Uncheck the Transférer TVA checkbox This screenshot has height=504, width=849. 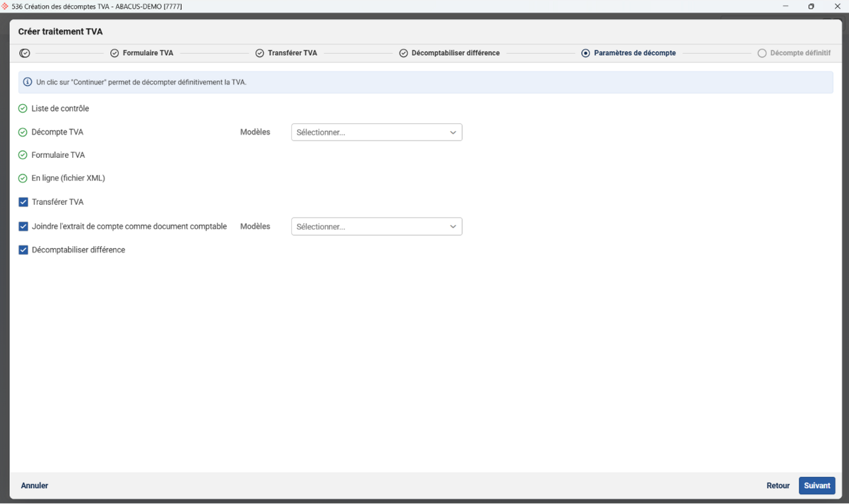tap(23, 202)
